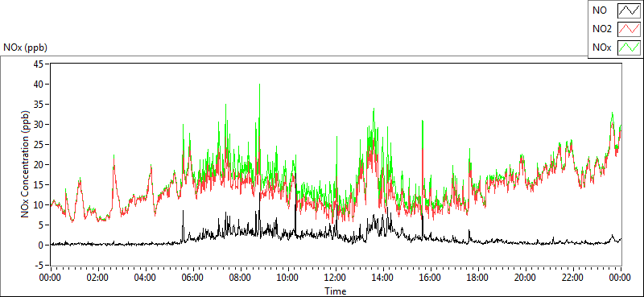
Task: Select the NO legend label
Action: [599, 10]
